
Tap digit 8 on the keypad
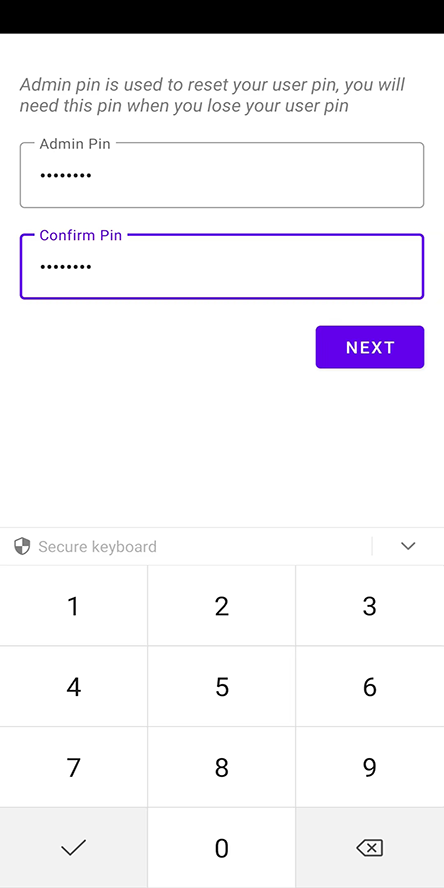coord(222,768)
